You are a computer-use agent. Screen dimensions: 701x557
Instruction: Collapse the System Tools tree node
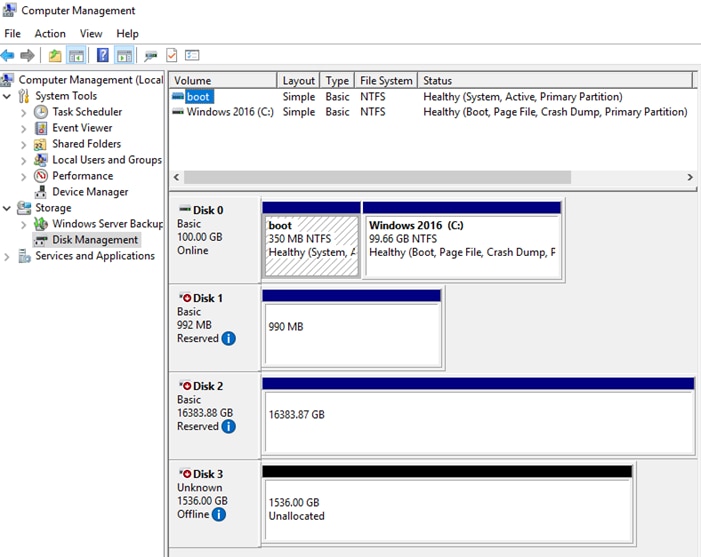click(x=7, y=96)
